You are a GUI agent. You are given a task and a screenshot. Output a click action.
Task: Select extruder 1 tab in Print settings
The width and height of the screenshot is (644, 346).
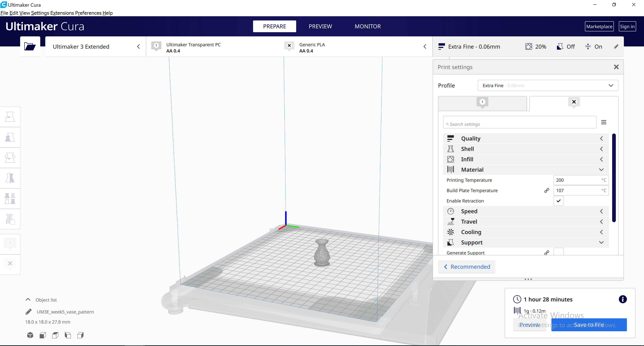(x=482, y=103)
